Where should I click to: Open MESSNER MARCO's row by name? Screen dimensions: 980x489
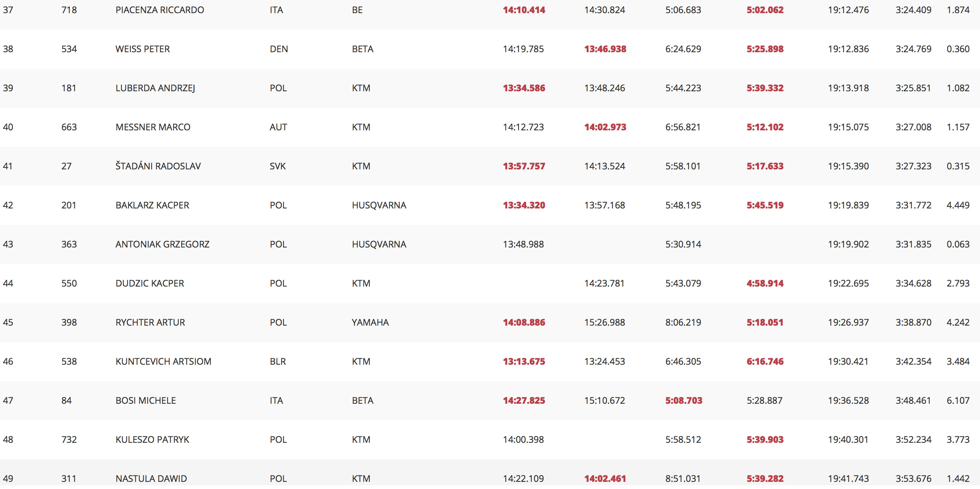point(153,127)
